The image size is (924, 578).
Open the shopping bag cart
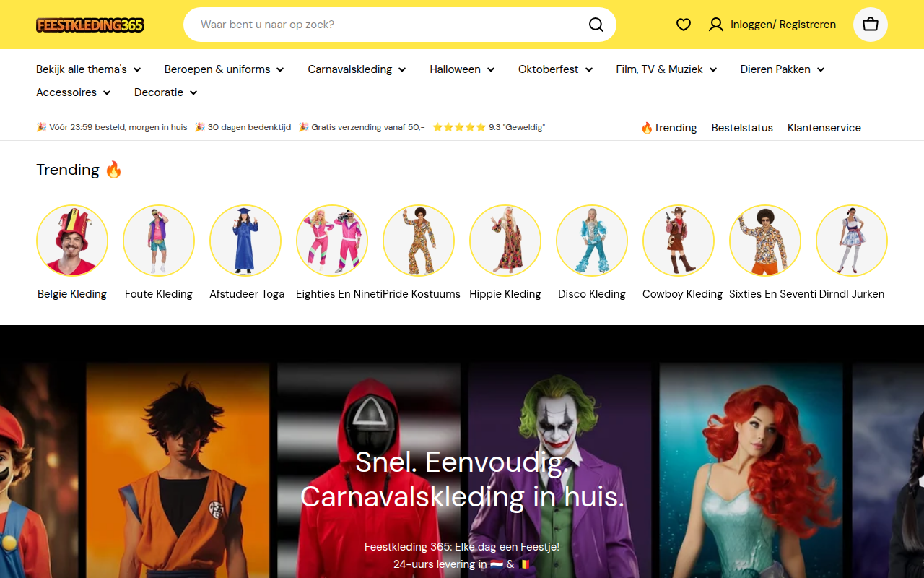coord(871,25)
